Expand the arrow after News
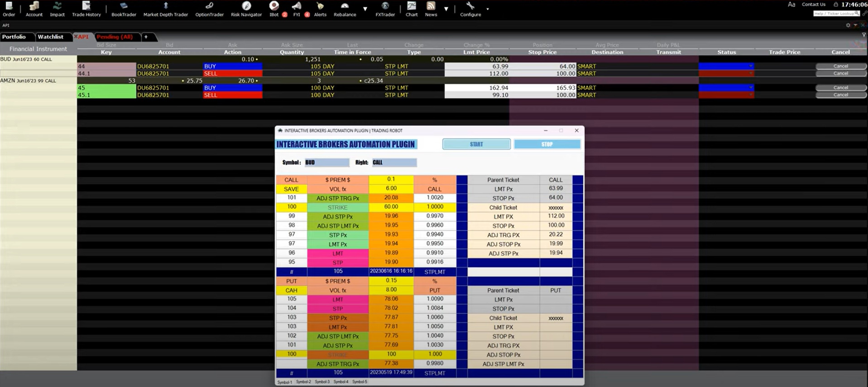Image resolution: width=868 pixels, height=387 pixels. [x=446, y=9]
